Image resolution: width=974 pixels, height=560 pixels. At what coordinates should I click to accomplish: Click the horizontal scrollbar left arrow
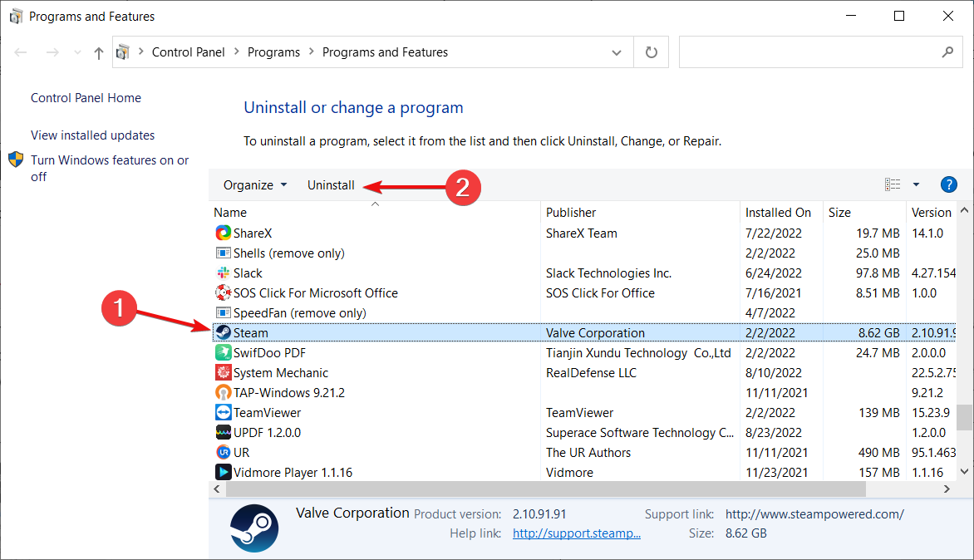pyautogui.click(x=217, y=489)
